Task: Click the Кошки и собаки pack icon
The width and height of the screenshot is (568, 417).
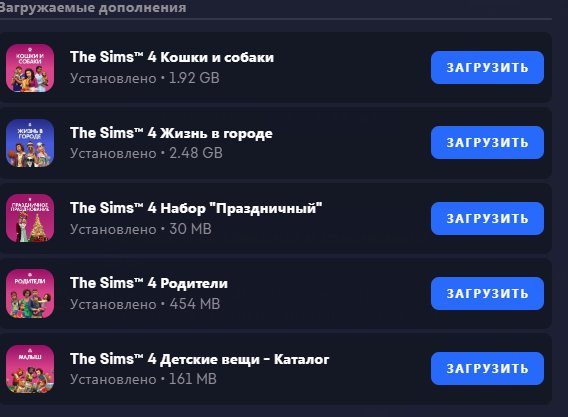Action: click(x=30, y=68)
